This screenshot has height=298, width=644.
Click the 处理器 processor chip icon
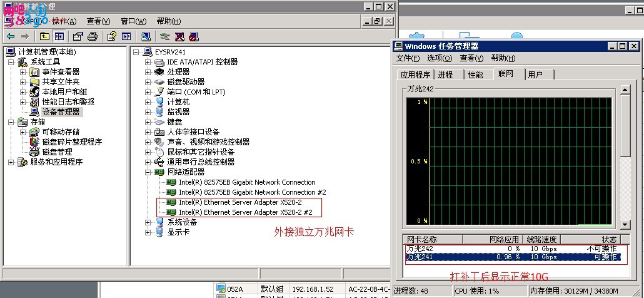[159, 72]
